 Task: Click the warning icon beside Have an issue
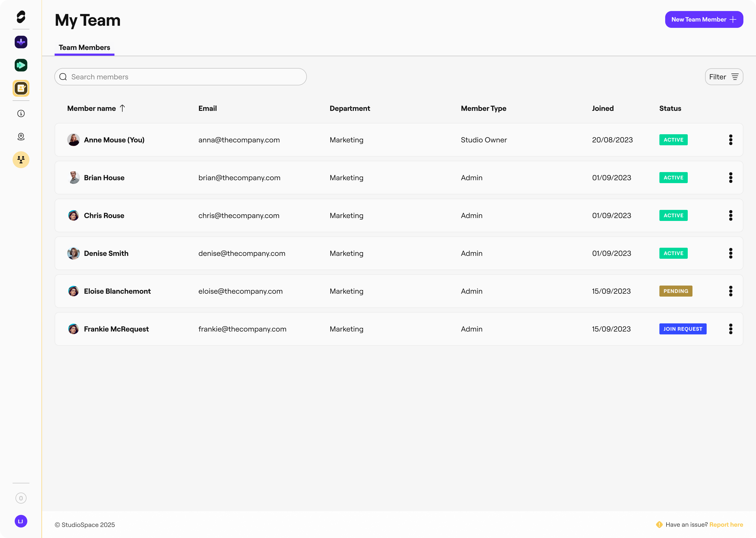click(659, 524)
